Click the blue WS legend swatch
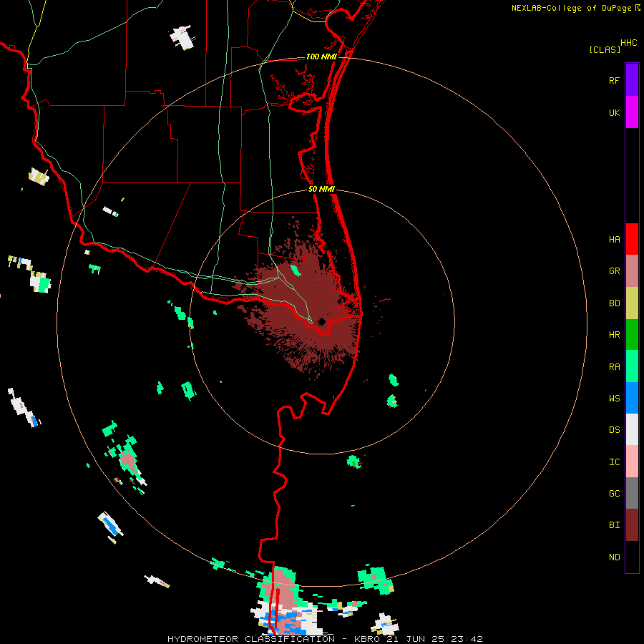644x644 pixels. pos(632,398)
